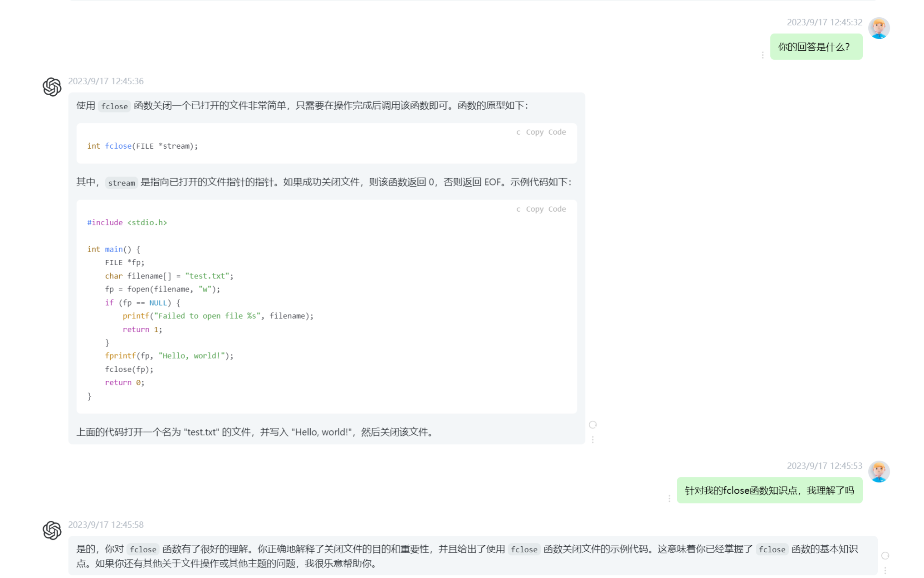
Task: Click the int fclose(FILE *stream) code line
Action: pyautogui.click(x=142, y=146)
